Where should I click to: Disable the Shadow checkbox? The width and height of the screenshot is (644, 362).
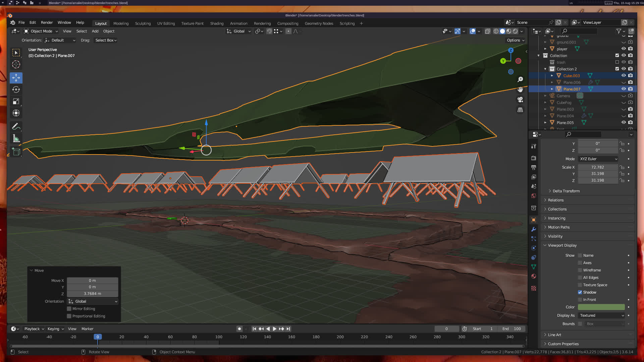[x=580, y=292]
